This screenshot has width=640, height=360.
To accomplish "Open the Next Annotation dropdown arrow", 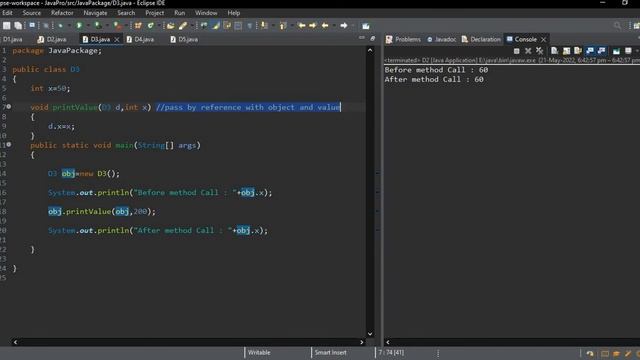I will click(273, 26).
